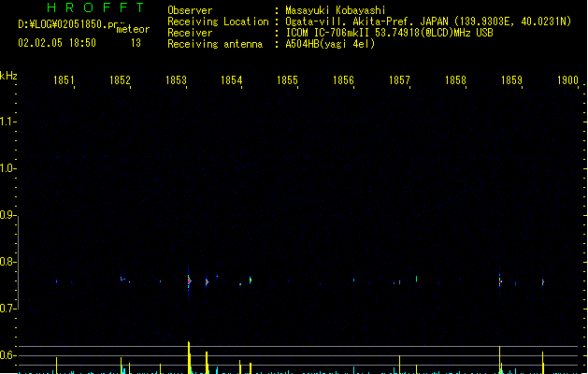Click the 1859 time axis label
588x374 pixels.
pos(511,79)
